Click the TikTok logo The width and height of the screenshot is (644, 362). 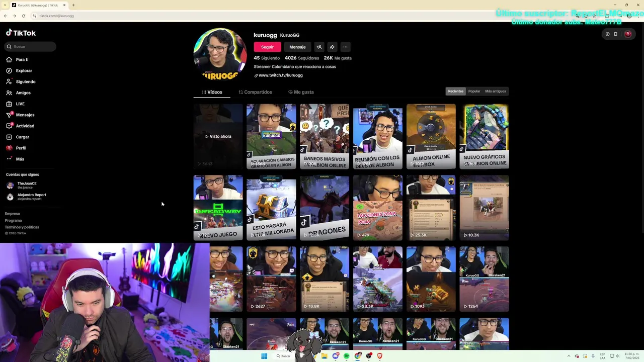tap(21, 33)
